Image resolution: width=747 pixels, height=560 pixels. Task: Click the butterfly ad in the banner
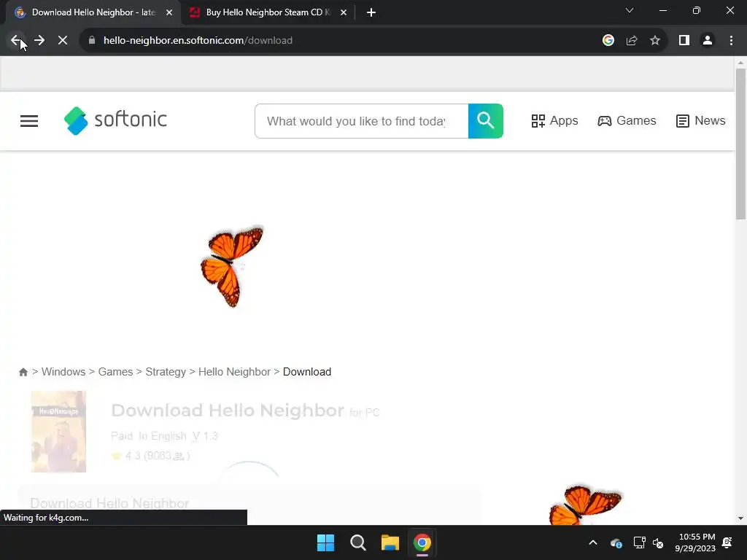coord(232,265)
